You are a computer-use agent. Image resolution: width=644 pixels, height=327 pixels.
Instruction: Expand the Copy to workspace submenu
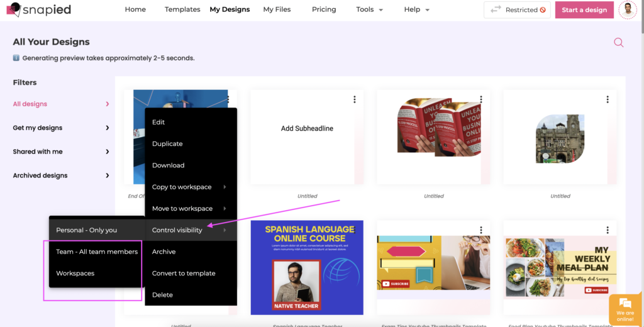191,187
